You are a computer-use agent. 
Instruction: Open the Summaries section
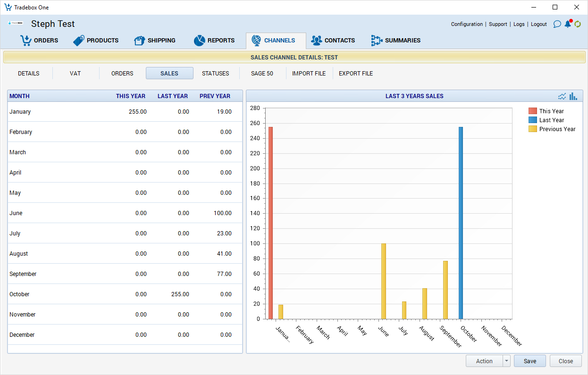coord(395,41)
